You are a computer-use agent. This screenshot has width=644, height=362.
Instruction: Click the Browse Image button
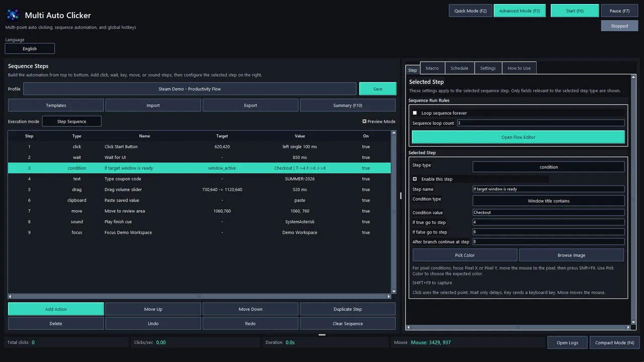point(572,255)
